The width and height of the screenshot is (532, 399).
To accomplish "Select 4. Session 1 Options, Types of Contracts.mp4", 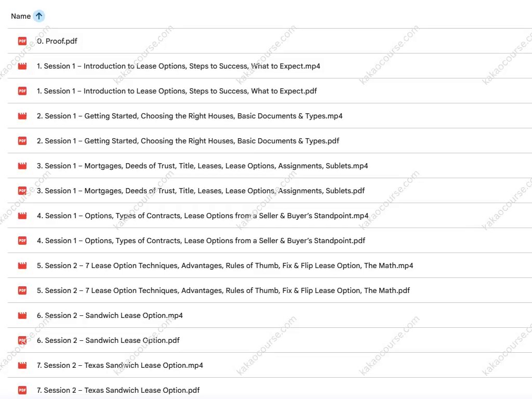I will pyautogui.click(x=203, y=216).
